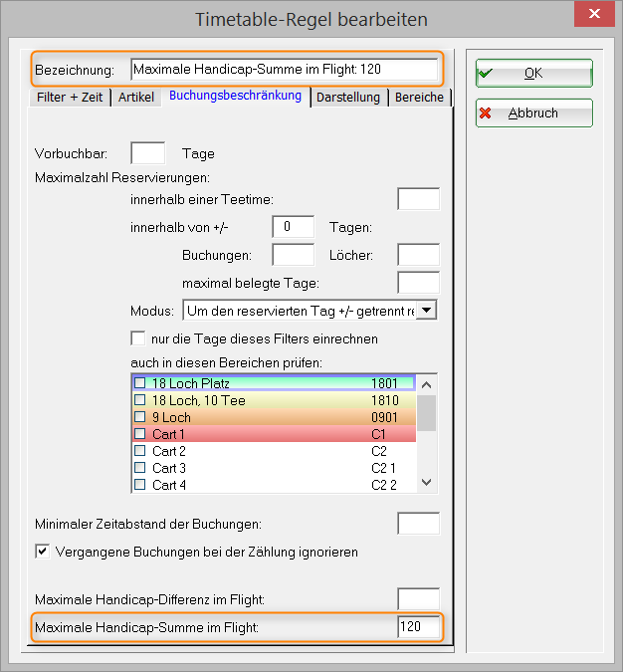Click the green checkmark icon on OK
The image size is (623, 672).
486,74
